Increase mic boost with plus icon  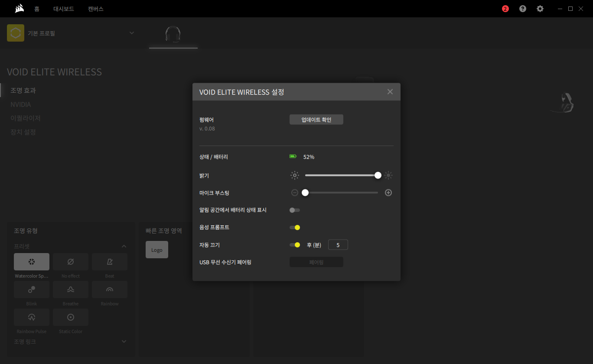[x=388, y=193]
